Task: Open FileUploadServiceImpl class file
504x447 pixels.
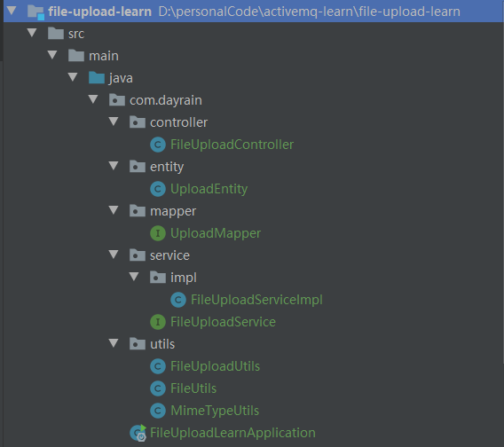Action: (256, 300)
